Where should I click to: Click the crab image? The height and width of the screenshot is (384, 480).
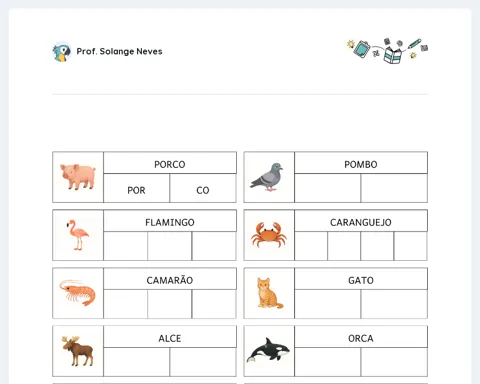point(269,235)
